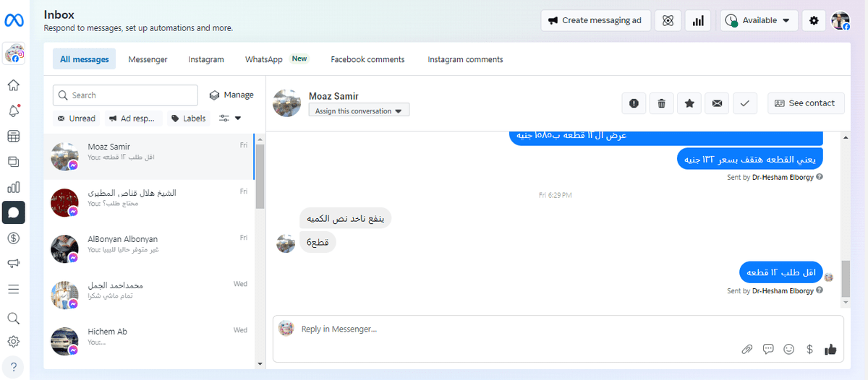868x380 pixels.
Task: Mark conversation as unread with envelope icon
Action: click(x=717, y=103)
